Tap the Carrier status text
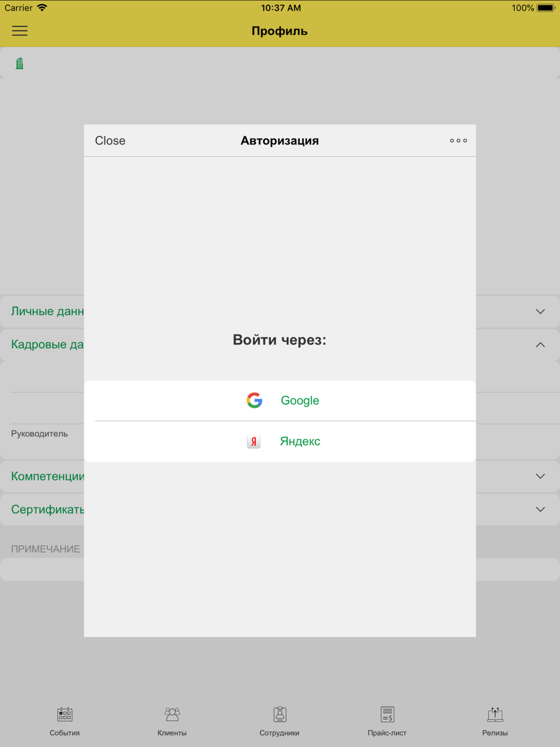The image size is (560, 747). click(18, 8)
